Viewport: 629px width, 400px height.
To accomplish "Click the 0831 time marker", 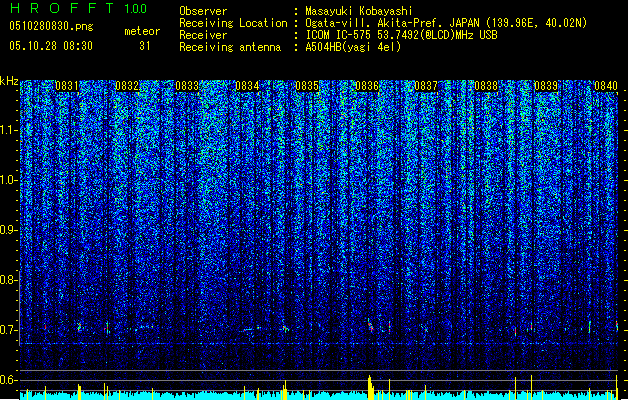I will click(x=67, y=86).
